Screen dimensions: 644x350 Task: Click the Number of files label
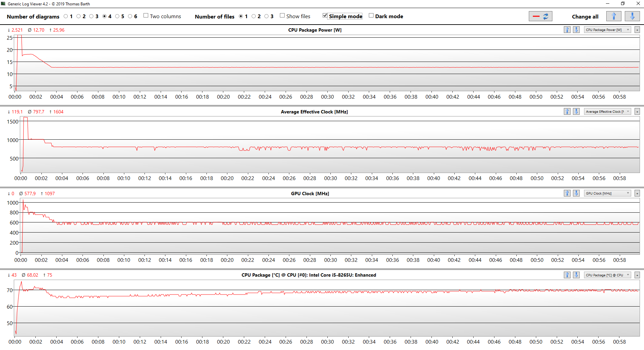[215, 16]
